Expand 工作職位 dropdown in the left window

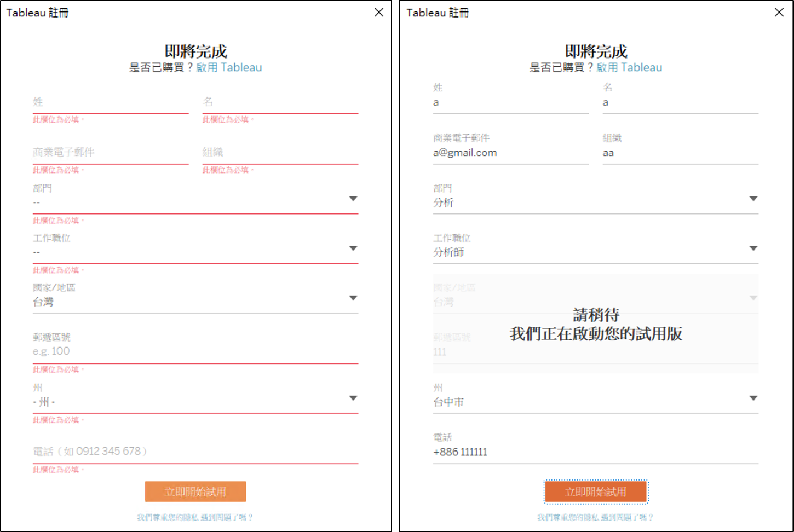pyautogui.click(x=195, y=248)
